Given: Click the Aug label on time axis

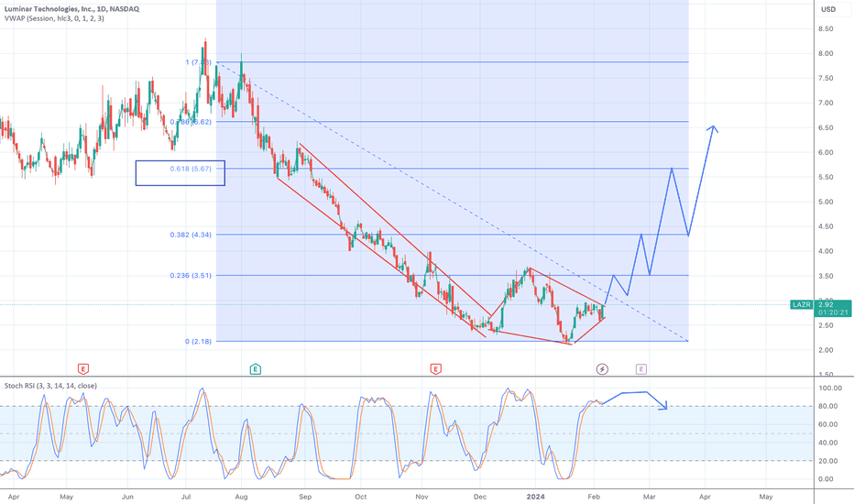Looking at the screenshot, I should pos(241,497).
